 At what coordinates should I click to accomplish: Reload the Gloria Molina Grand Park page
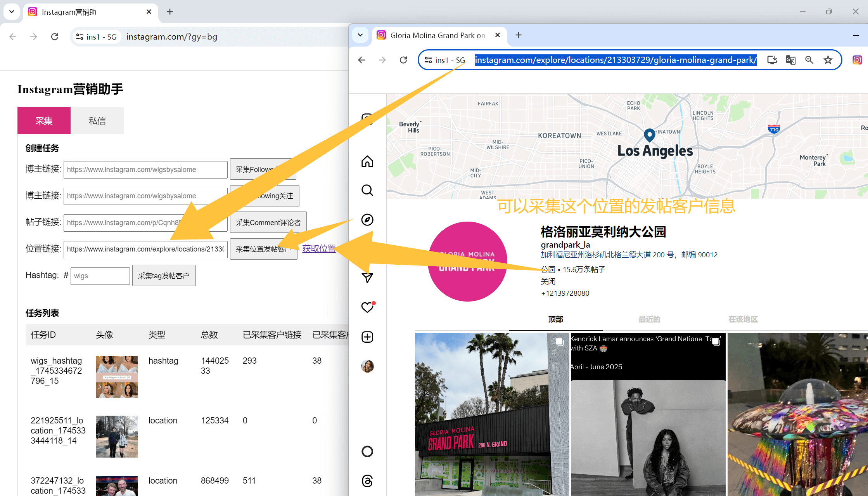click(x=403, y=60)
